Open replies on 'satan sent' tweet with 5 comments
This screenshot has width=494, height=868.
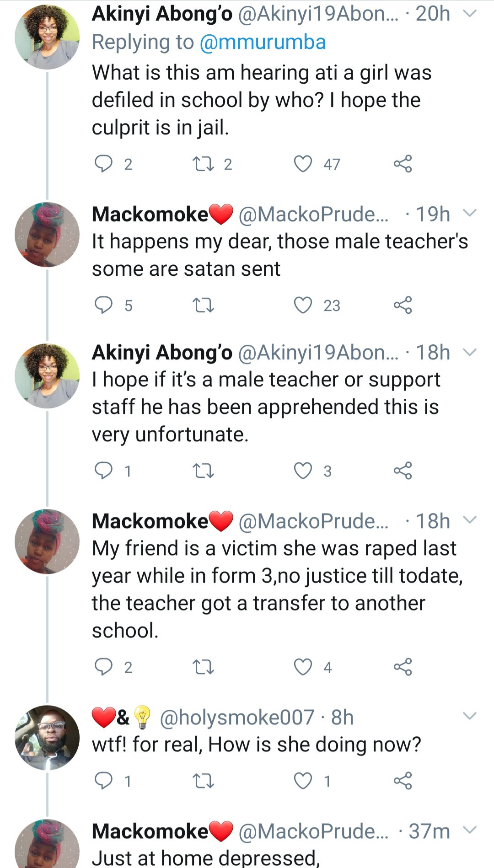pyautogui.click(x=103, y=305)
